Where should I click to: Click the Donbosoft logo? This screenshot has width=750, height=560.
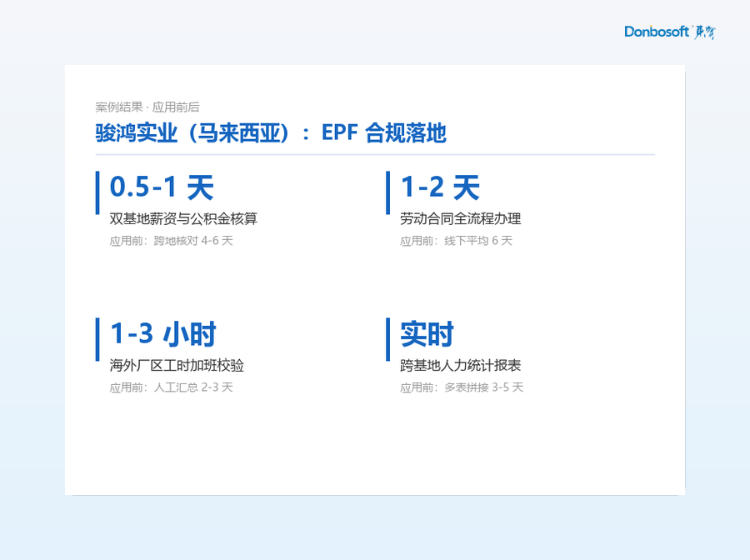click(670, 32)
